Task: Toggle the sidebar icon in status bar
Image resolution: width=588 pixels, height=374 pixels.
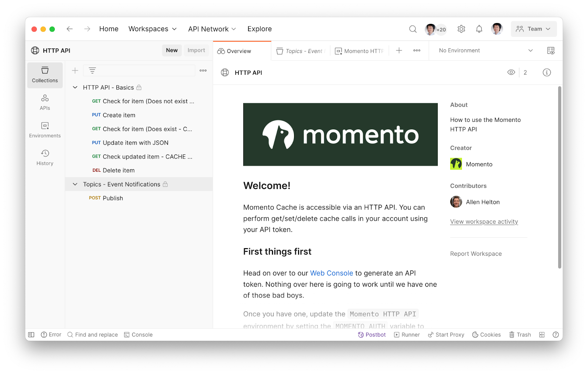Action: (x=31, y=335)
